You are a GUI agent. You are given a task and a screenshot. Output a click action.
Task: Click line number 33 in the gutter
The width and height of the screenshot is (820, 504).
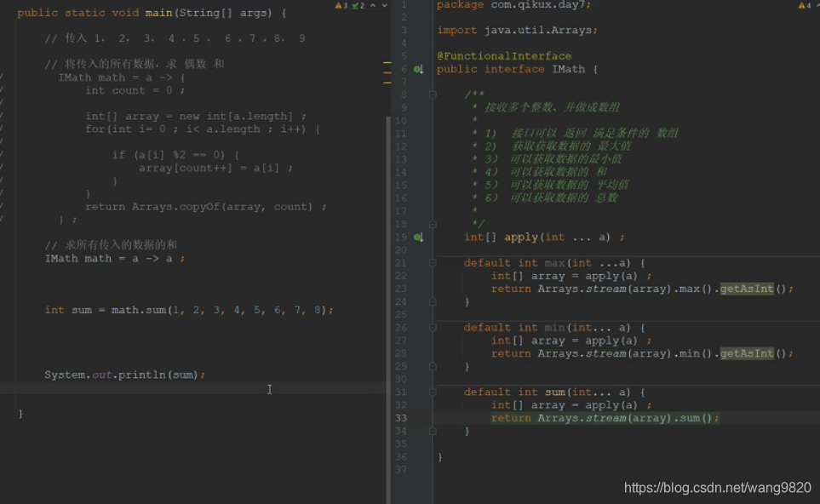coord(401,418)
